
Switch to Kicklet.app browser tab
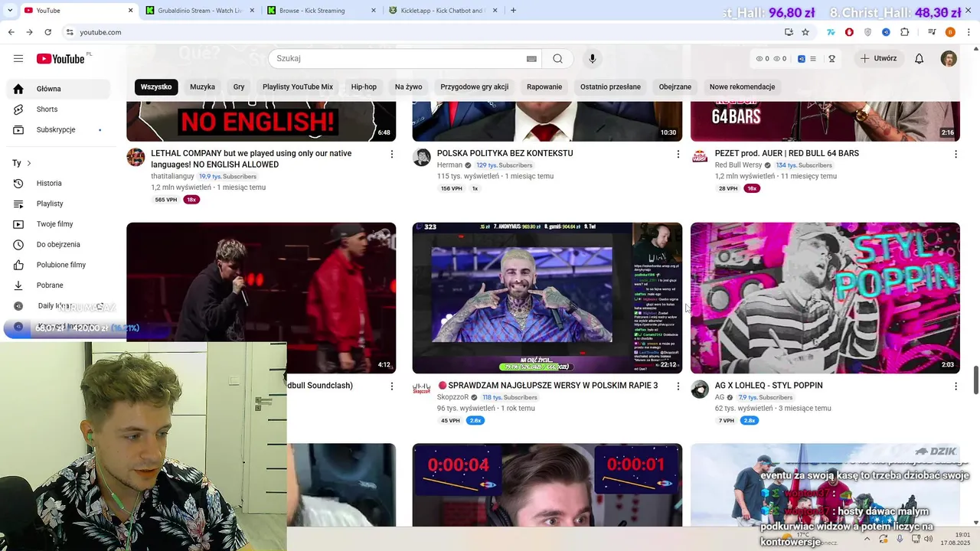(443, 11)
